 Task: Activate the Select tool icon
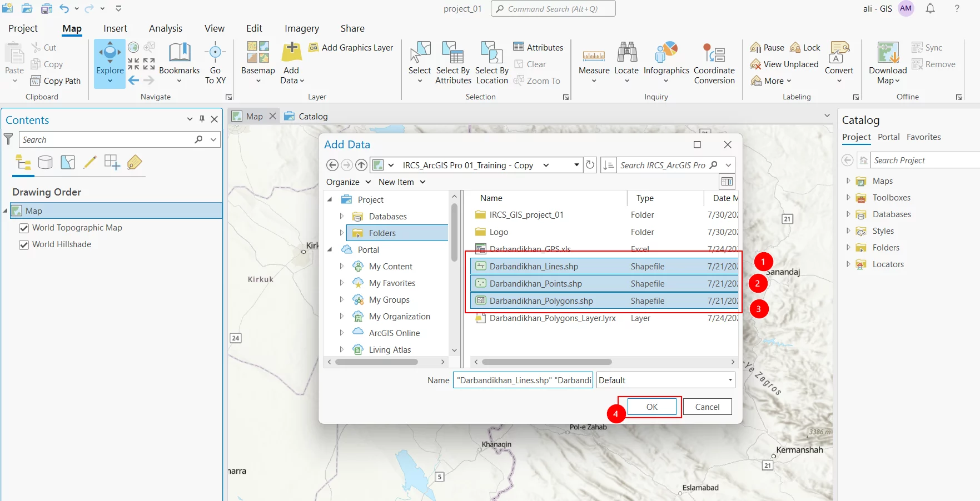[x=420, y=52]
